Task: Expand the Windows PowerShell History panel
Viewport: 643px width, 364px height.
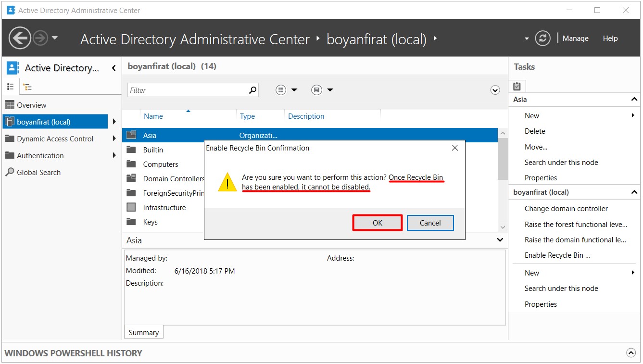Action: 631,353
